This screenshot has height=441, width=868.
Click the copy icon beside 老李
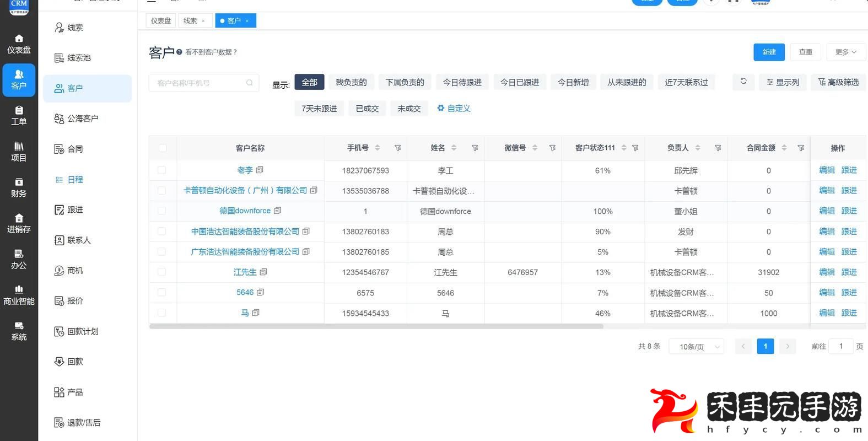[x=260, y=170]
